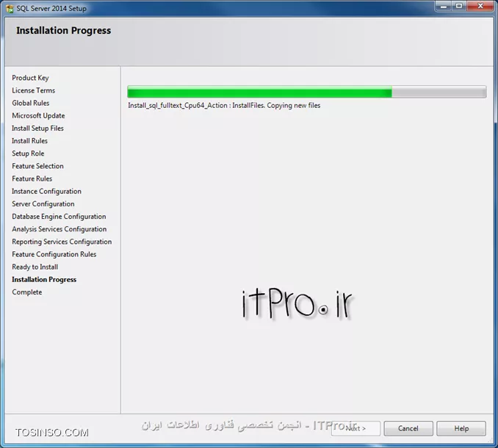Click the SQL Server setup title bar icon

[10, 9]
